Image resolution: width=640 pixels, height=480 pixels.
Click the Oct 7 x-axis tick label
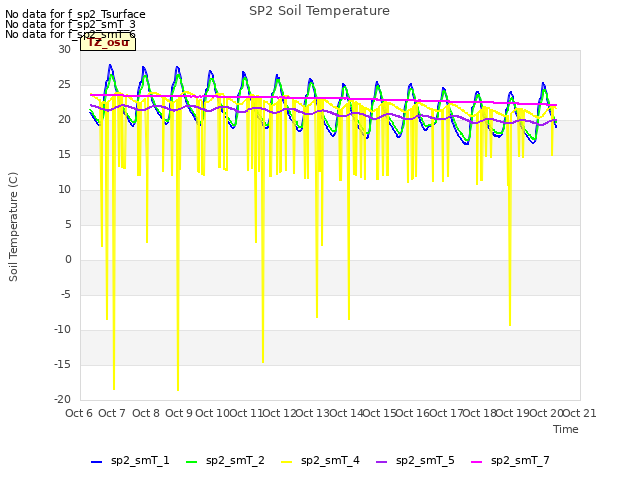coord(112,413)
